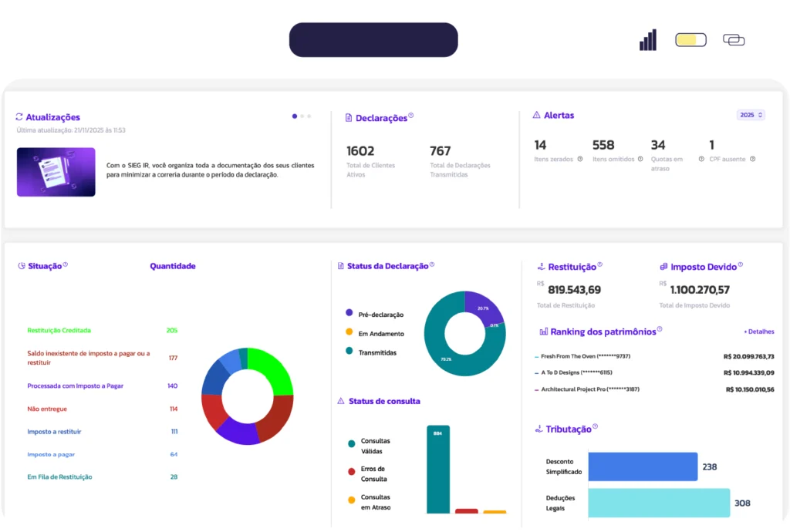Screen dimensions: 790x532
Task: Click the warning triangle icon beside Alertas
Action: tap(536, 115)
